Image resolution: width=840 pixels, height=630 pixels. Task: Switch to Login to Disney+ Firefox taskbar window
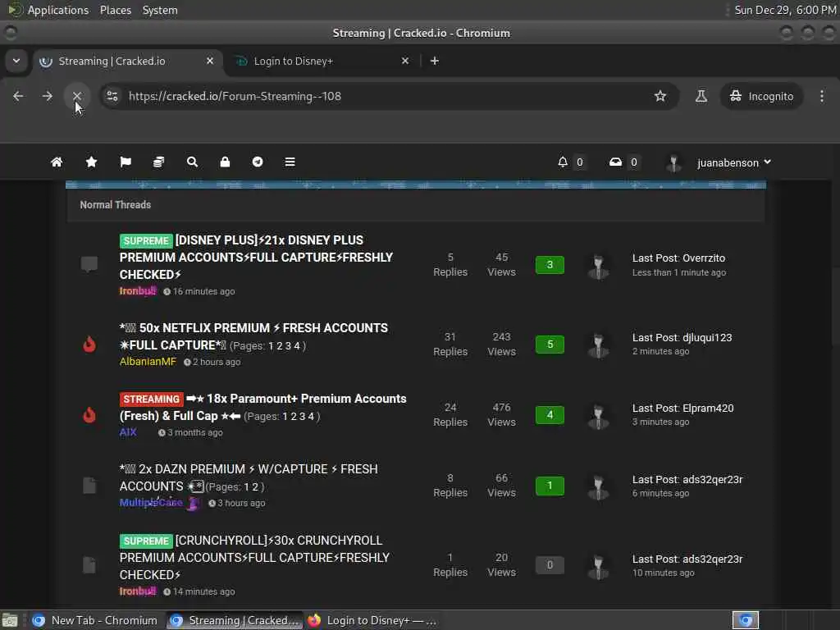click(372, 620)
